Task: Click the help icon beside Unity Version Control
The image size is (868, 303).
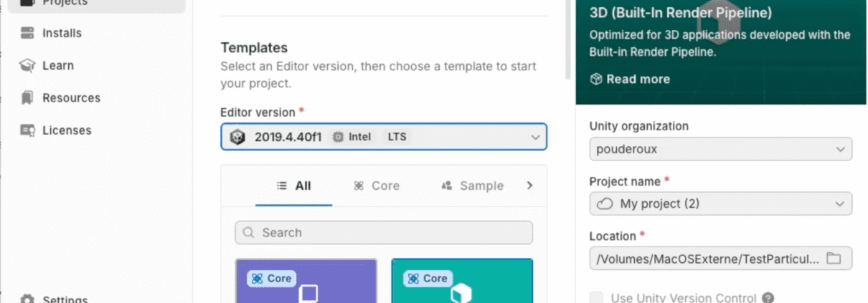Action: coord(768,298)
